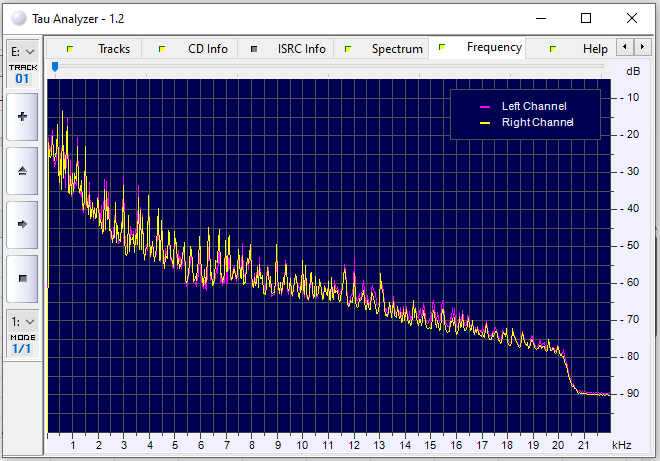Open the E: drive selection dropdown
The width and height of the screenshot is (660, 461).
click(x=22, y=50)
